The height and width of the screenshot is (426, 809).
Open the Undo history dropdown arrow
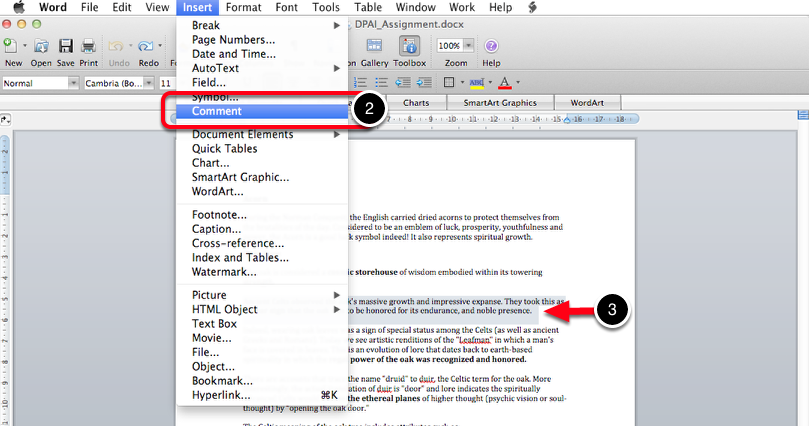click(130, 46)
